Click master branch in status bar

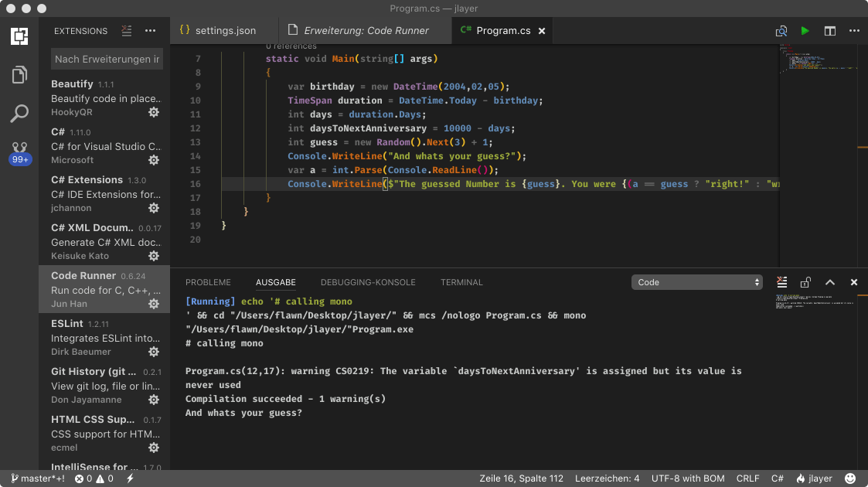[x=38, y=478]
